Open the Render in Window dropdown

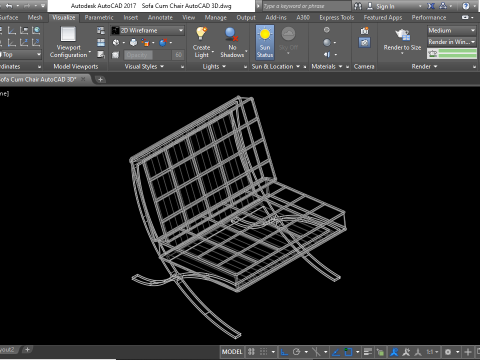[x=452, y=42]
